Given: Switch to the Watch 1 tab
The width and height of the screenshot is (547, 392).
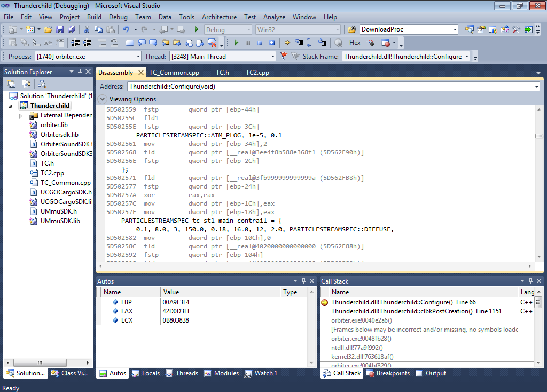Looking at the screenshot, I should [261, 373].
